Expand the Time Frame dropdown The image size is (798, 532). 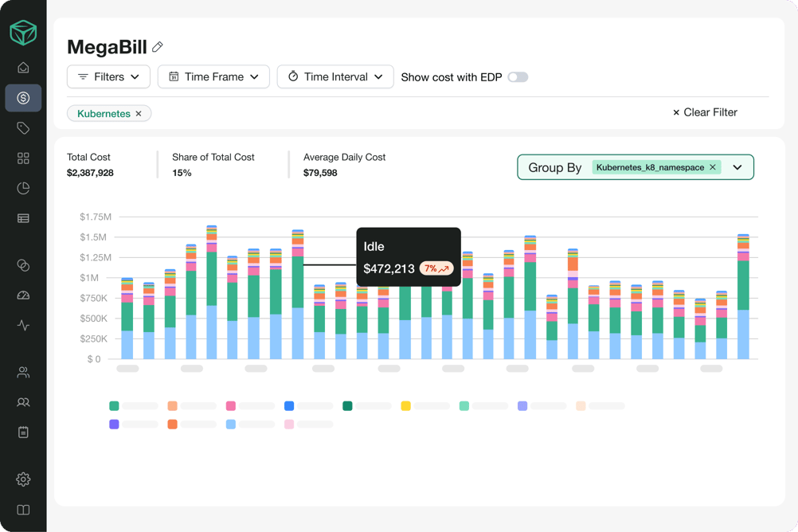point(213,77)
